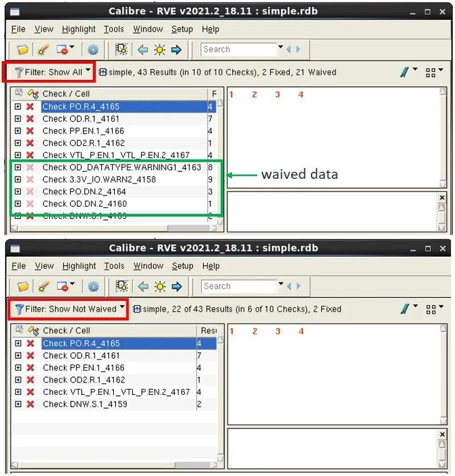Expand Check PP.EN.1_4166 in top window
The height and width of the screenshot is (476, 455).
tap(18, 131)
